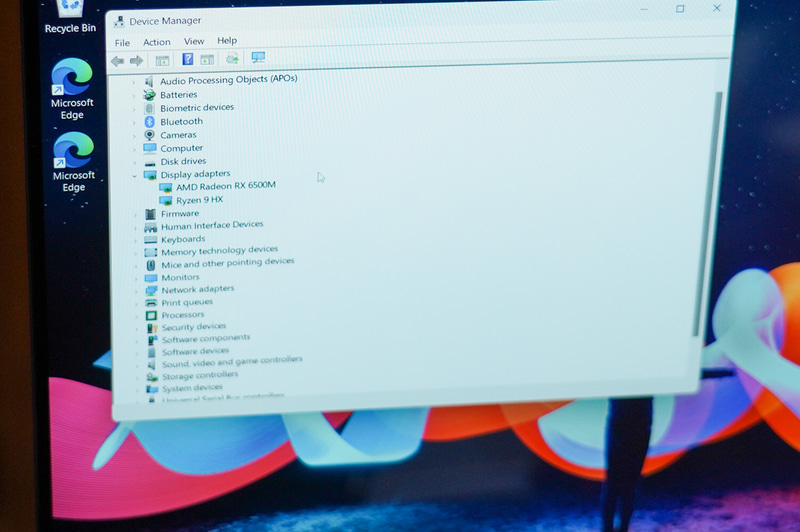Click the Processors chip icon
The width and height of the screenshot is (800, 532).
tap(152, 316)
